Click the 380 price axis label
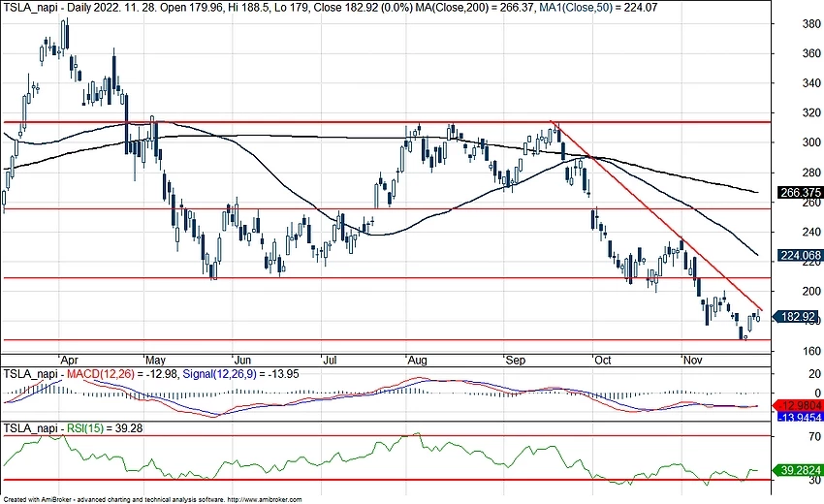 click(811, 24)
